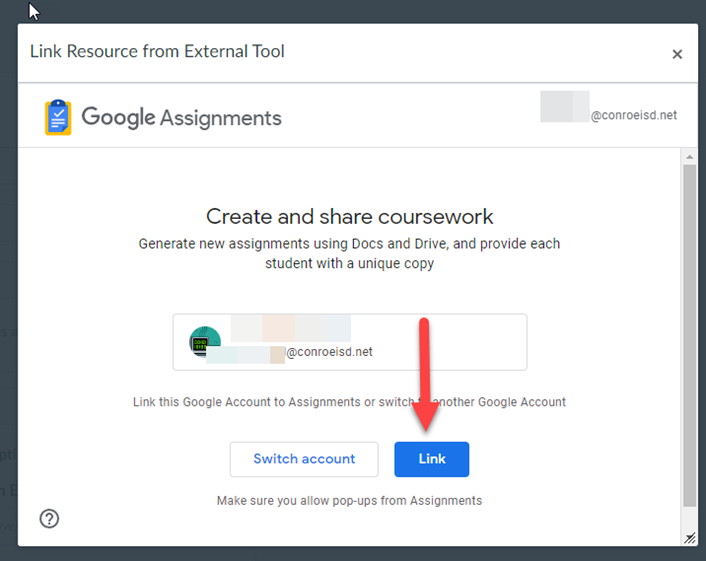Click the vertical scrollbar thumb in the dialog
The height and width of the screenshot is (561, 706).
click(689, 330)
